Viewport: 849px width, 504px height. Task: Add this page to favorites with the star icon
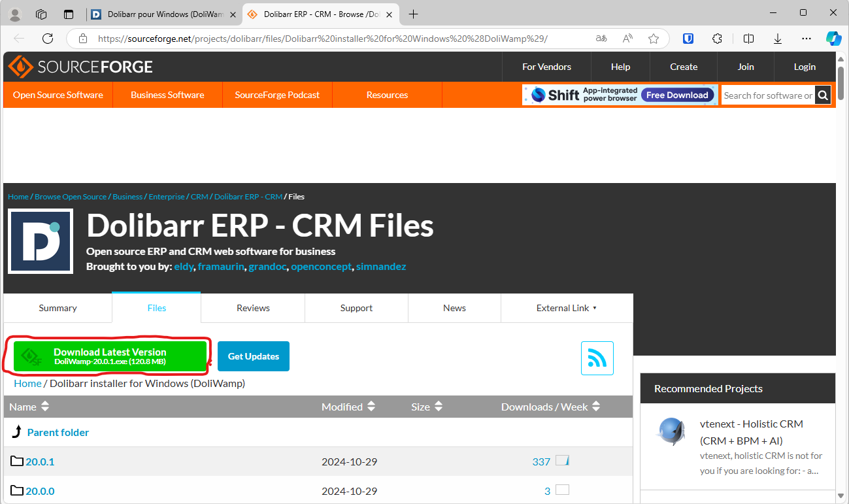tap(653, 39)
